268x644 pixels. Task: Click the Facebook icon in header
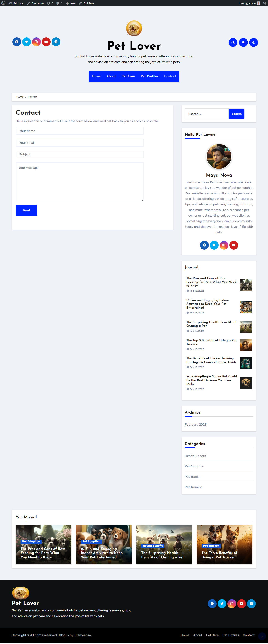coord(17,42)
